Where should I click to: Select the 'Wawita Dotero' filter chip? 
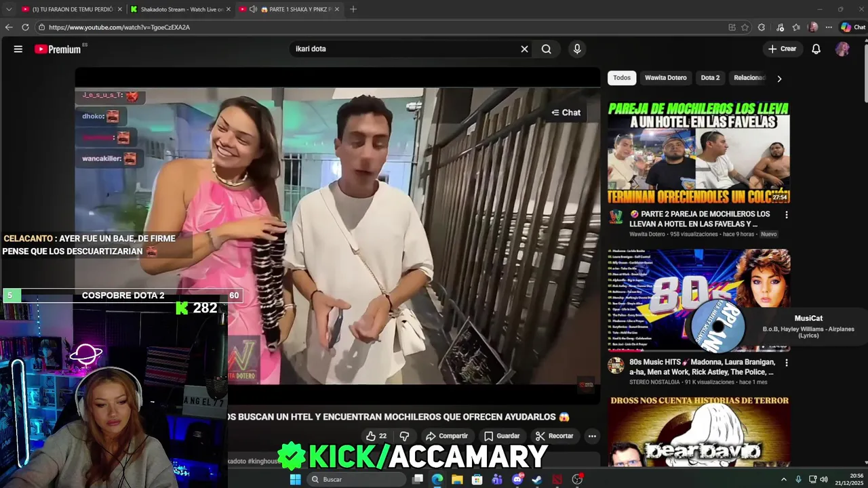tap(666, 78)
